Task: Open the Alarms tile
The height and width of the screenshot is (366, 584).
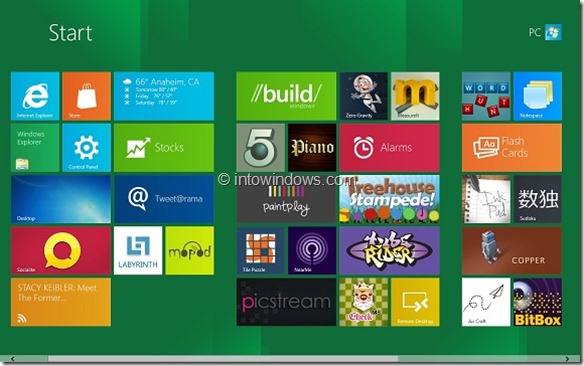Action: pos(389,148)
